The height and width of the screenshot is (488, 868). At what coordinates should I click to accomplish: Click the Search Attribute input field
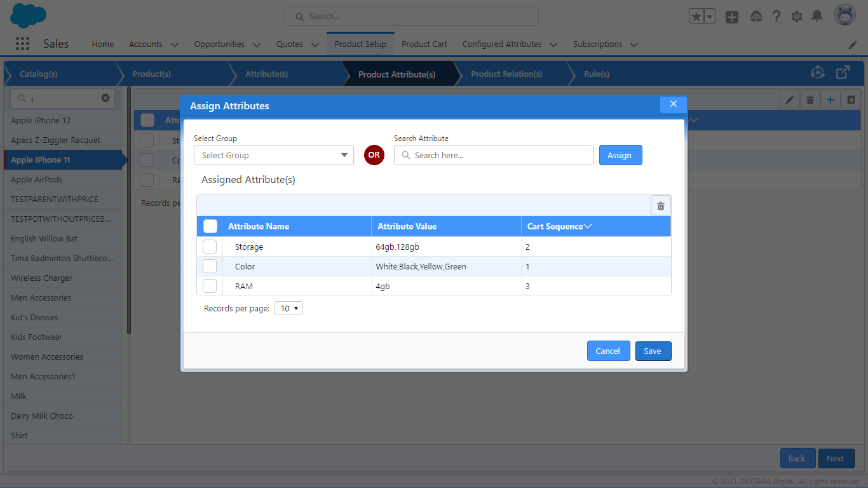[x=494, y=155]
